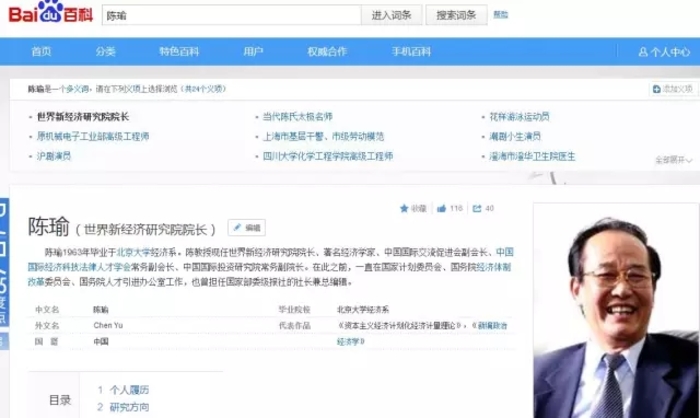This screenshot has width=700, height=418.
Task: Open the 首页 navigation tab
Action: [x=41, y=51]
